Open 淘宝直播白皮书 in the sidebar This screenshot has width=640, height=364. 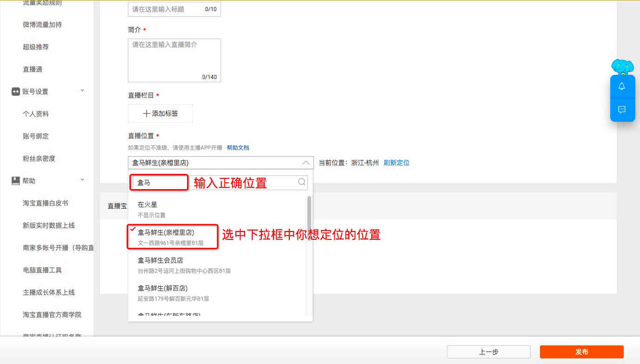[x=46, y=203]
